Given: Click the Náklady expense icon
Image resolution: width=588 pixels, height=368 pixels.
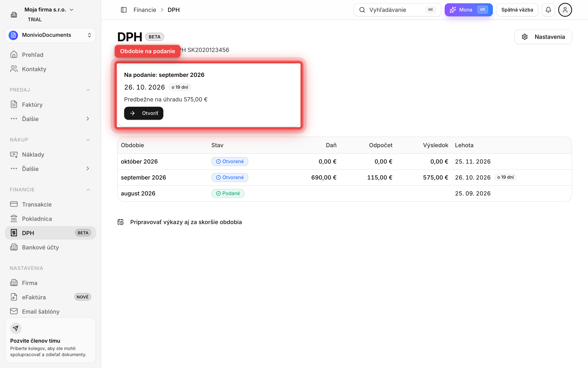Looking at the screenshot, I should 14,154.
